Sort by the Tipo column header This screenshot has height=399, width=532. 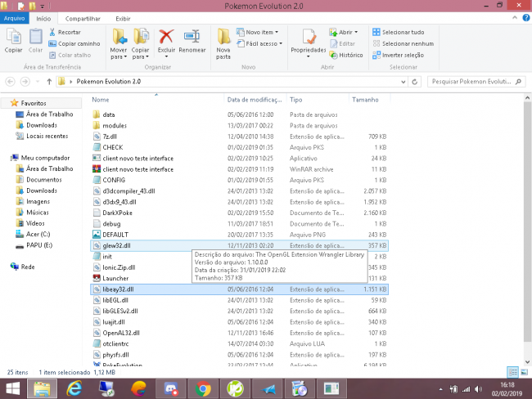(x=295, y=100)
